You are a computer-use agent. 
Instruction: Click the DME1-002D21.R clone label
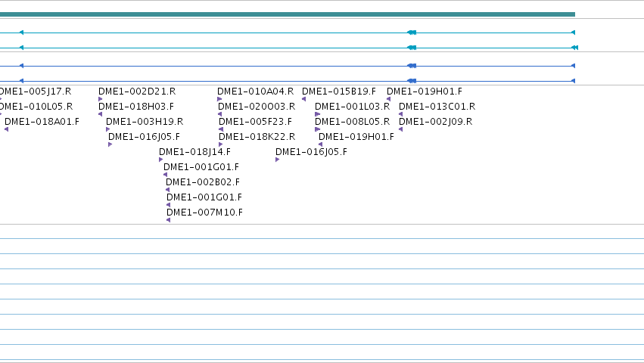click(x=137, y=92)
